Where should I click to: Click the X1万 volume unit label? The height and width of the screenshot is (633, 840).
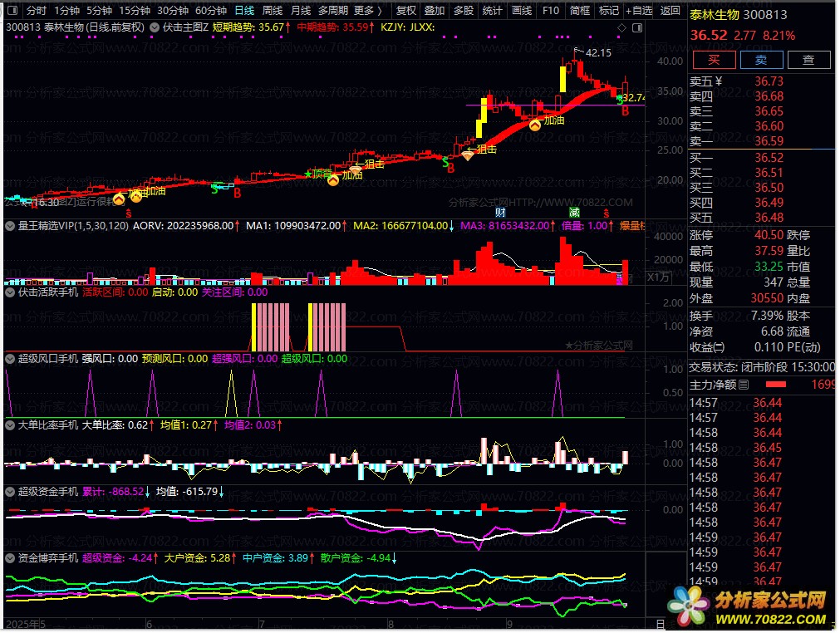(x=658, y=277)
